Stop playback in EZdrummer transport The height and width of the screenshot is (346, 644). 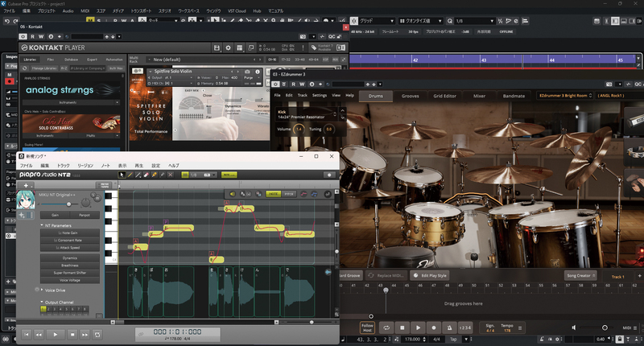(402, 327)
